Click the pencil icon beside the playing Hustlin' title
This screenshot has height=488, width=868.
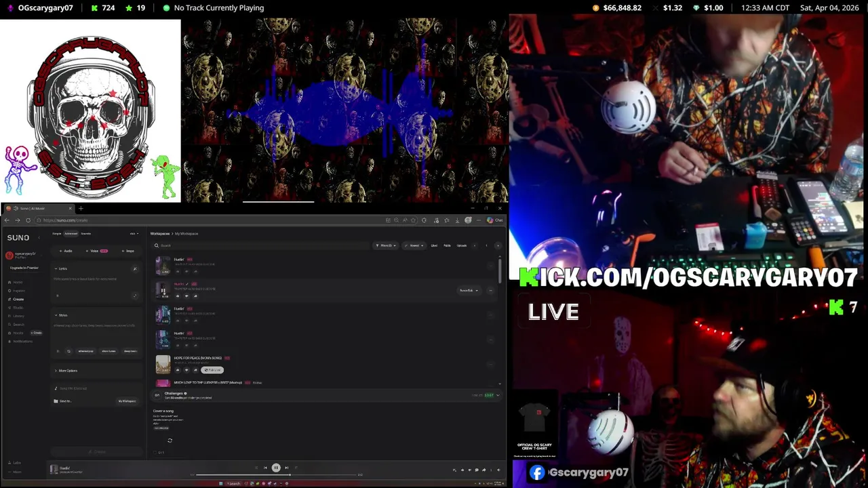tap(187, 284)
